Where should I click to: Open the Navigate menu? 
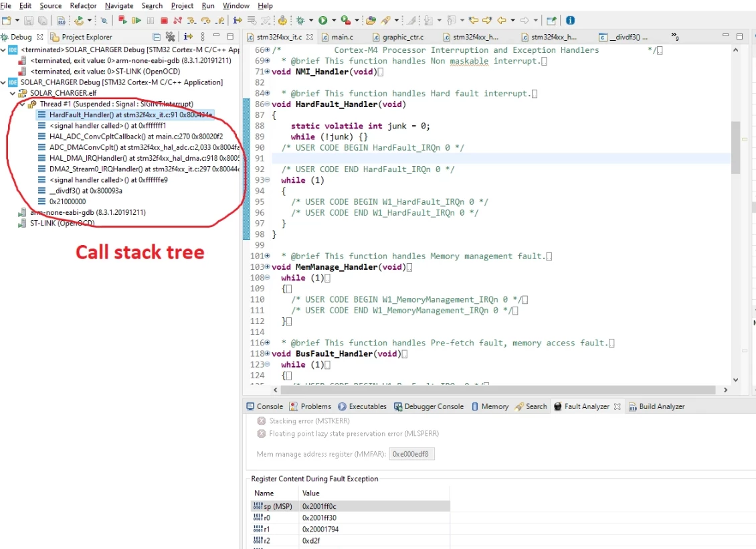click(x=119, y=6)
